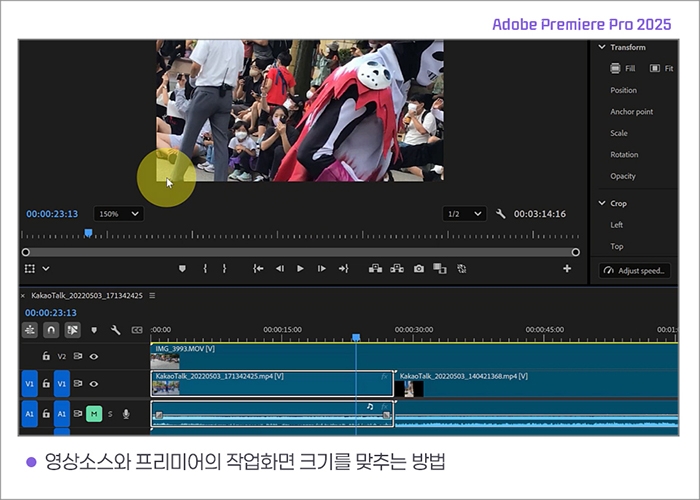Close the KakaoTalk_20220503_171342425 sequence tab
The width and height of the screenshot is (700, 500).
pos(23,296)
